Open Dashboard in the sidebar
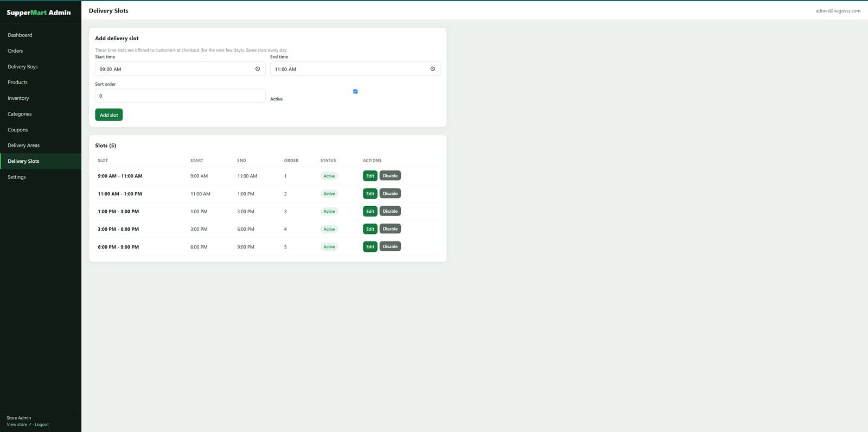The height and width of the screenshot is (432, 868). 41,35
